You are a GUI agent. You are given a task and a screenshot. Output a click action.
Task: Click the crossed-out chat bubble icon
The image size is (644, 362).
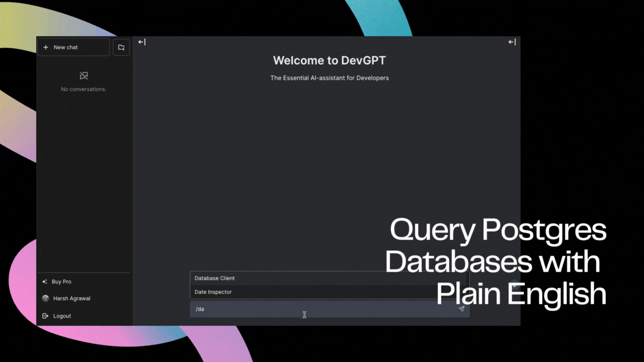point(84,75)
